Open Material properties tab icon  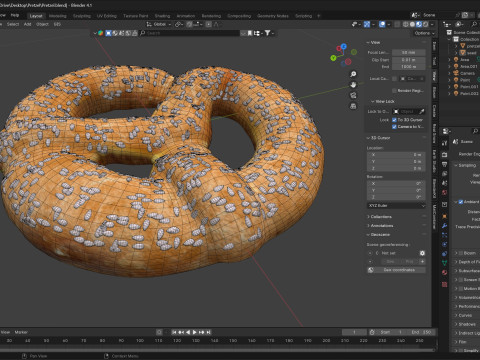click(444, 272)
